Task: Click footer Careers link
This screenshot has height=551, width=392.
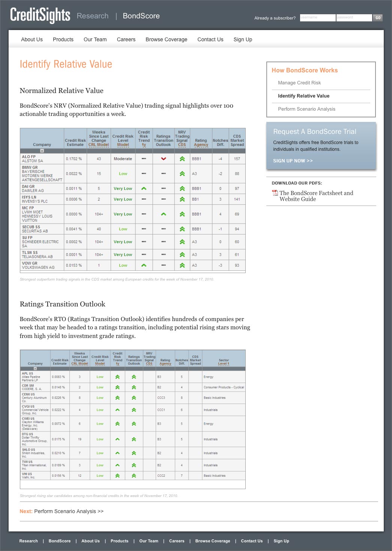Action: click(177, 541)
